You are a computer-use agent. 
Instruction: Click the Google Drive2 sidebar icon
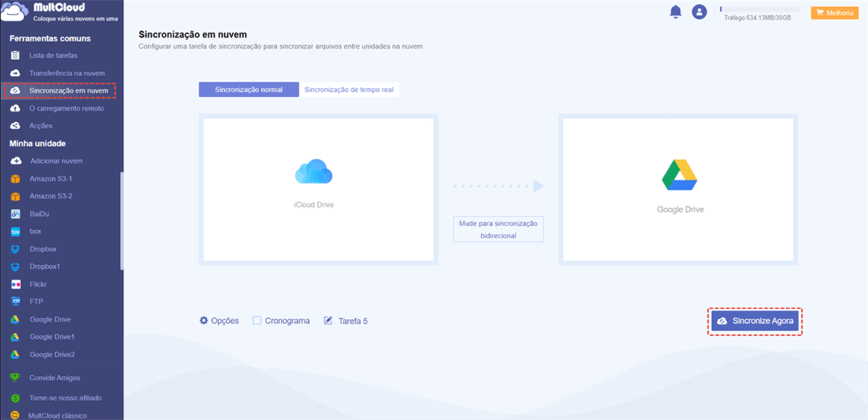[x=15, y=355]
